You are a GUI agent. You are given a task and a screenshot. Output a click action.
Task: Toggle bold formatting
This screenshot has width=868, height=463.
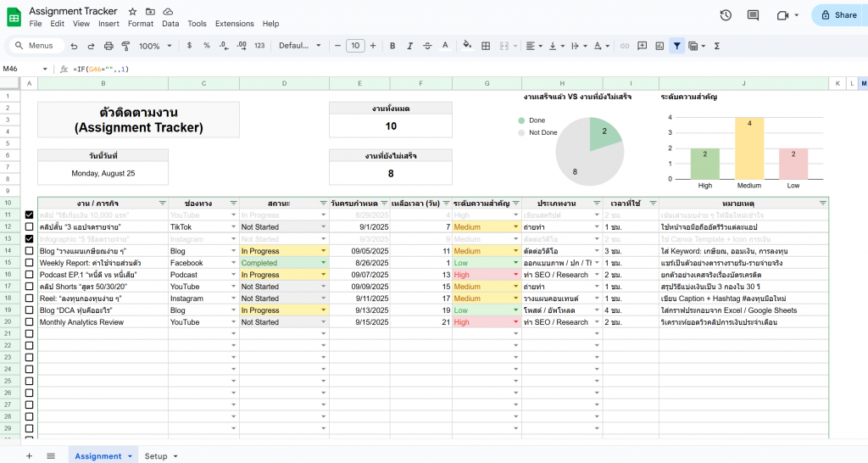[392, 46]
